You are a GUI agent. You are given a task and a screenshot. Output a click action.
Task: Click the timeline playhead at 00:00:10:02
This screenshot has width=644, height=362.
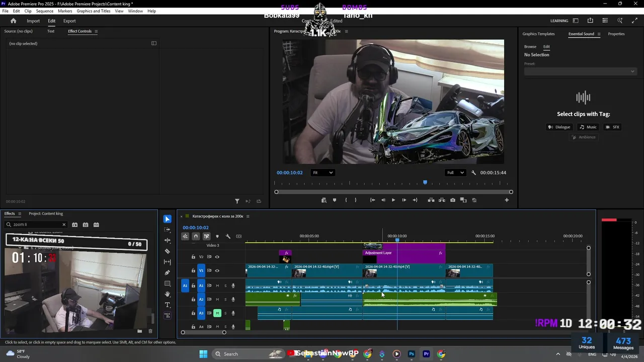coord(397,240)
